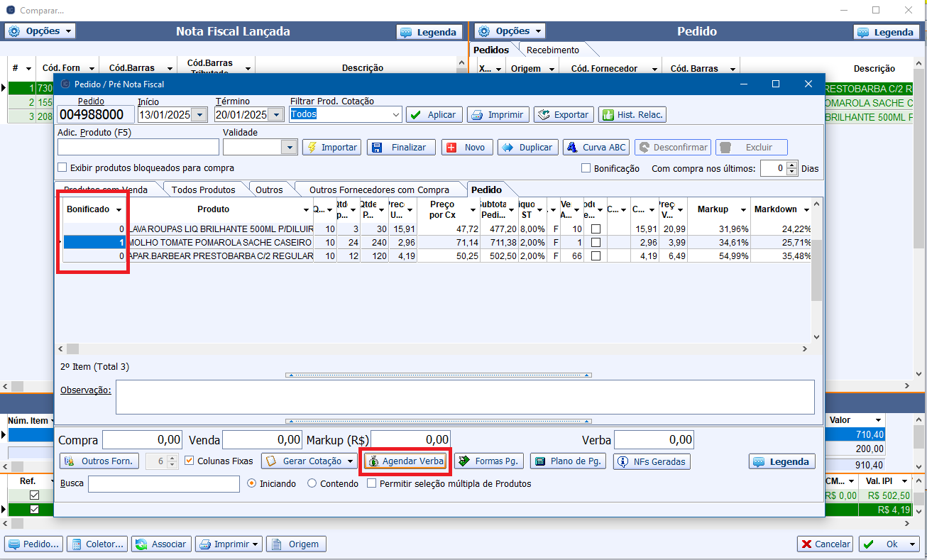The height and width of the screenshot is (560, 927).
Task: Click the NFs Geradas info button
Action: point(652,461)
